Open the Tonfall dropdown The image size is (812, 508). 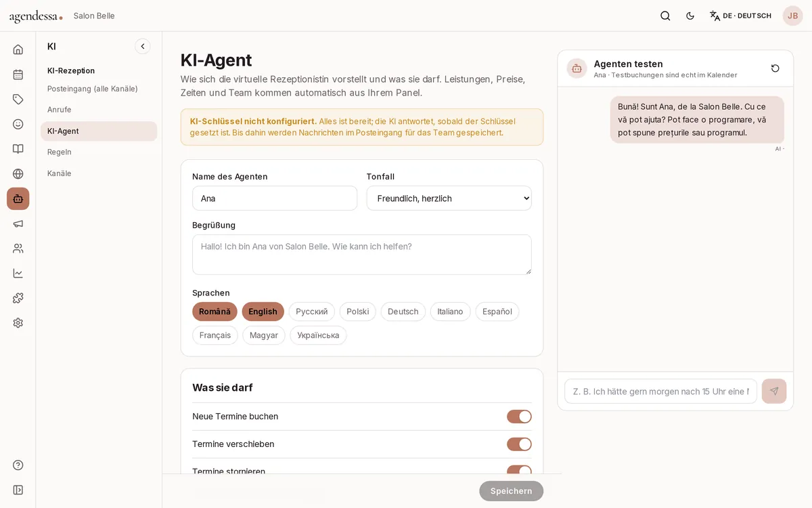click(x=449, y=198)
